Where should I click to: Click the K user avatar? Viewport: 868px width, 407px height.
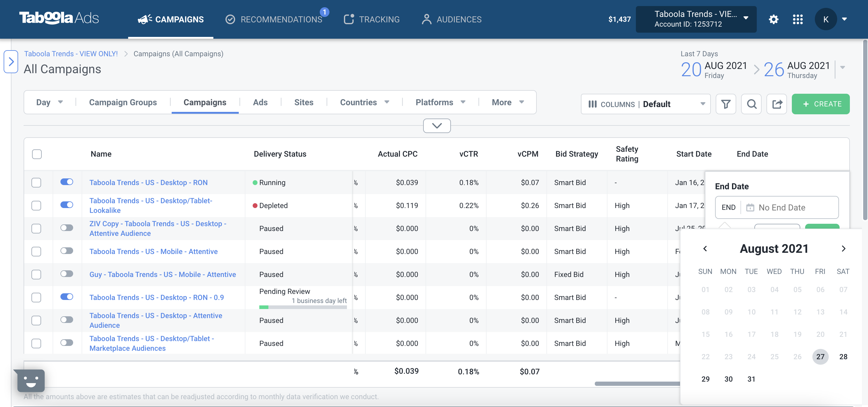826,19
